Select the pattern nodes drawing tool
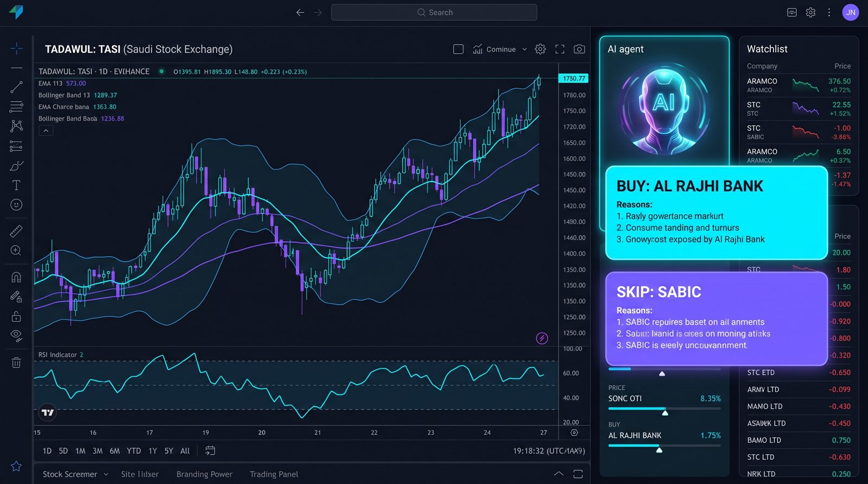The width and height of the screenshot is (868, 484). tap(16, 126)
